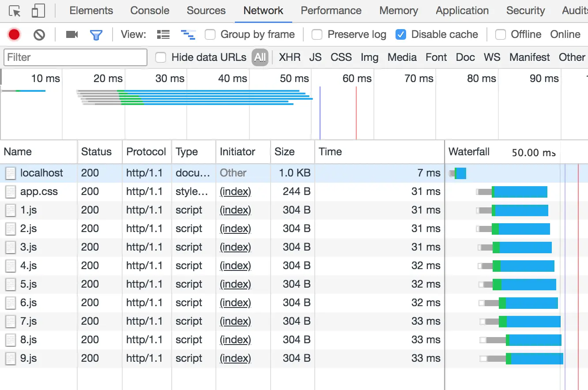Click the file icon next to 9.js
Image resolution: width=588 pixels, height=390 pixels.
(x=10, y=359)
